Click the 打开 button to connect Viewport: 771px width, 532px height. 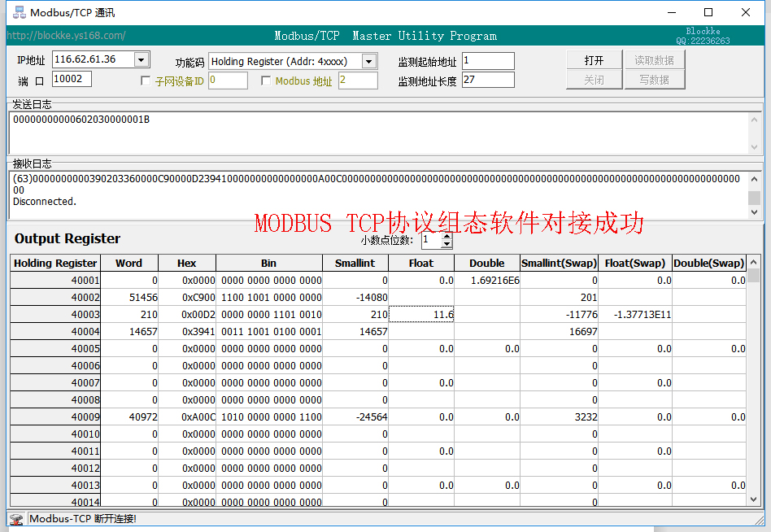tap(594, 60)
